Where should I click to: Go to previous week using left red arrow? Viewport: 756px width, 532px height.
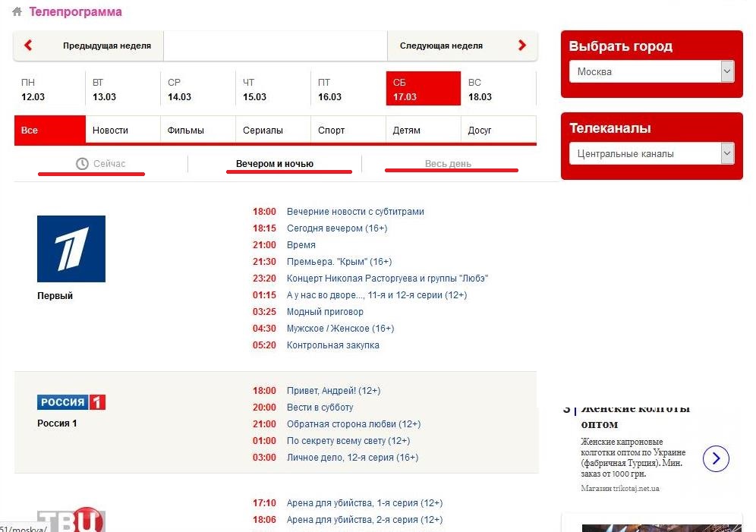(29, 46)
